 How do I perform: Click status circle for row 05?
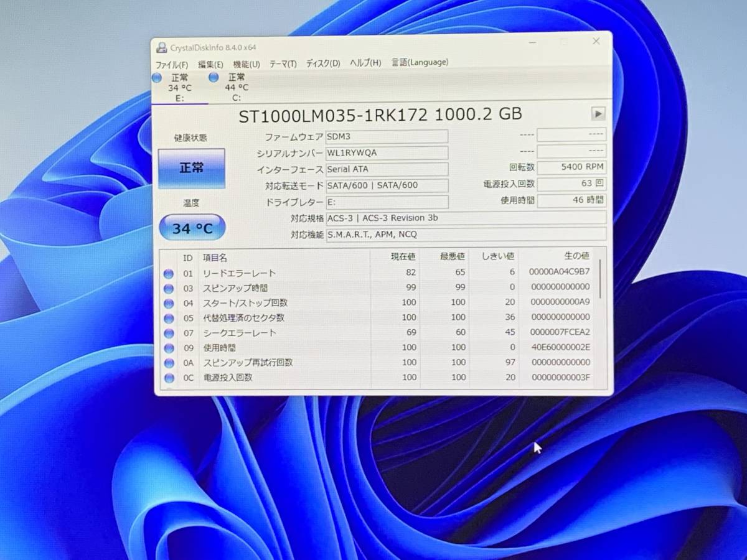pos(169,319)
